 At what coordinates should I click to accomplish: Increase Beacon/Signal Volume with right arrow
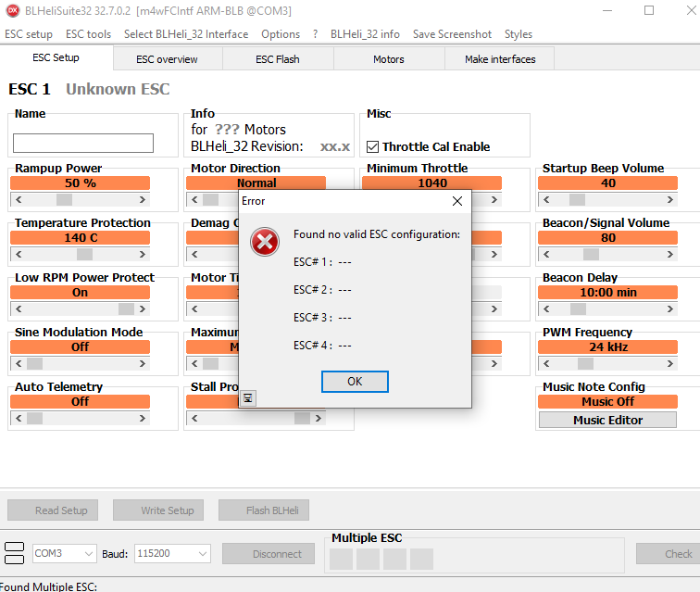tap(670, 254)
